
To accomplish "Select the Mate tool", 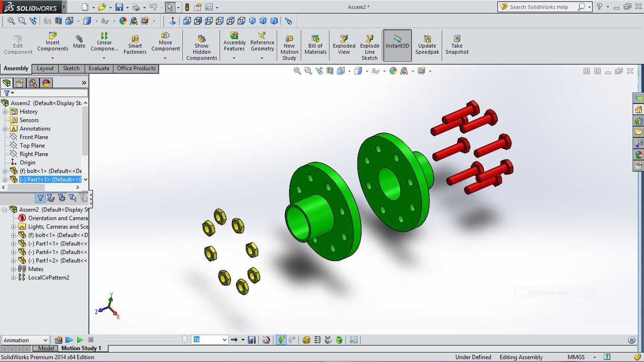I will pos(79,42).
